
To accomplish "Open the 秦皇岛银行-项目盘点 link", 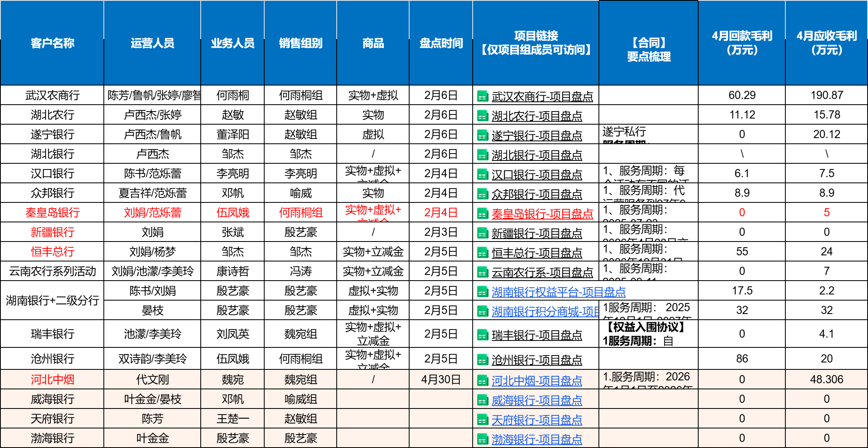I will (x=542, y=214).
